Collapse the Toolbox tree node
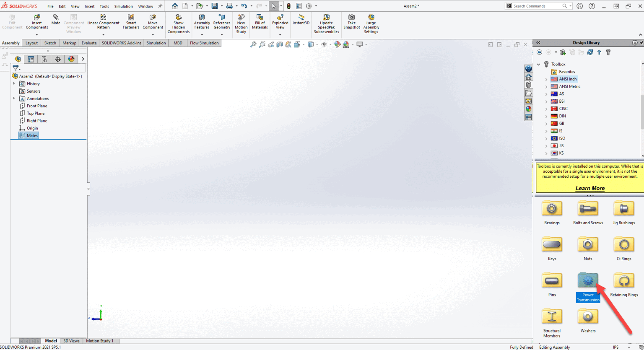This screenshot has height=350, width=644. pyautogui.click(x=539, y=64)
